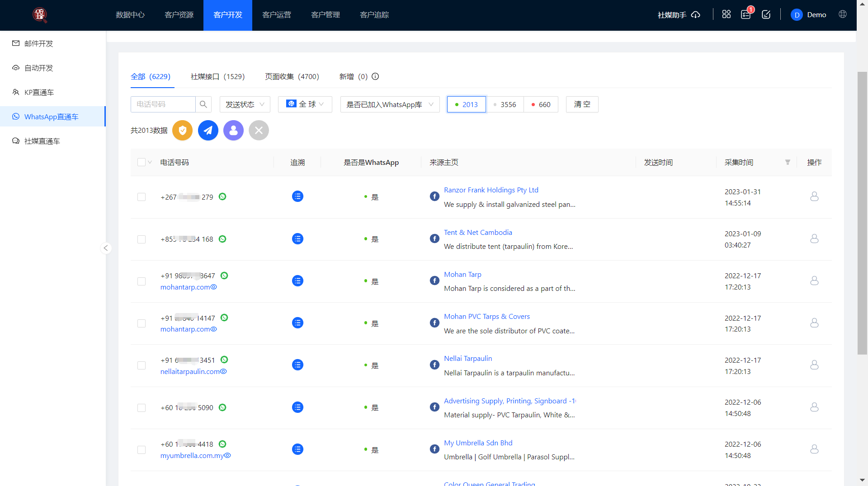Click the vertical page scrollbar
The image size is (868, 486).
tap(863, 213)
